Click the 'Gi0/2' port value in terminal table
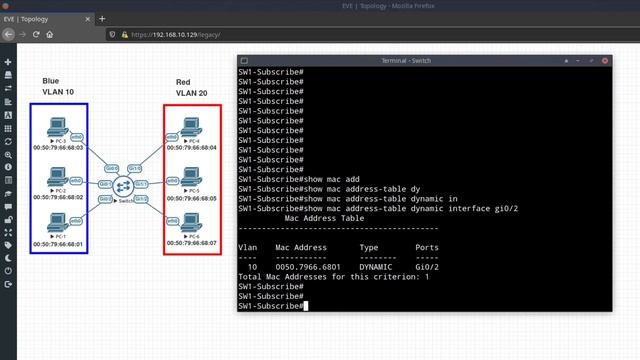 [427, 267]
